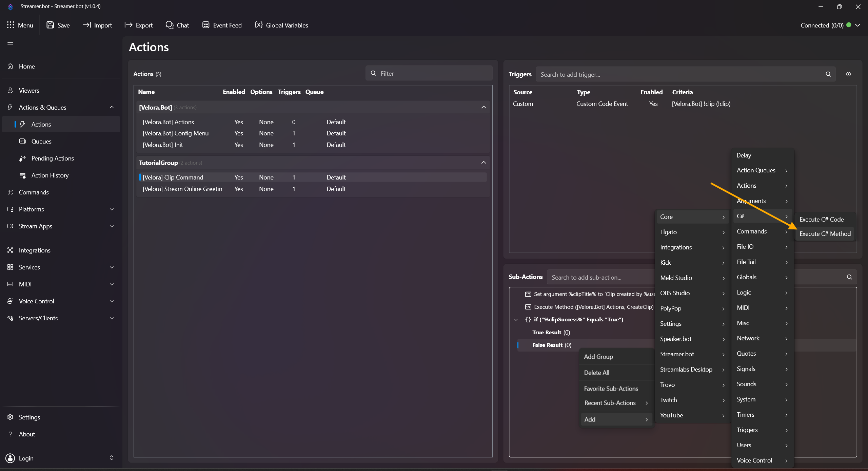Viewport: 868px width, 471px height.
Task: Click the Save toolbar icon
Action: (x=50, y=25)
